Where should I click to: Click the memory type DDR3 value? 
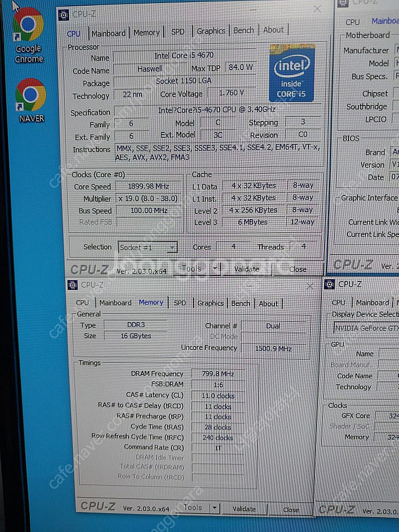point(136,325)
